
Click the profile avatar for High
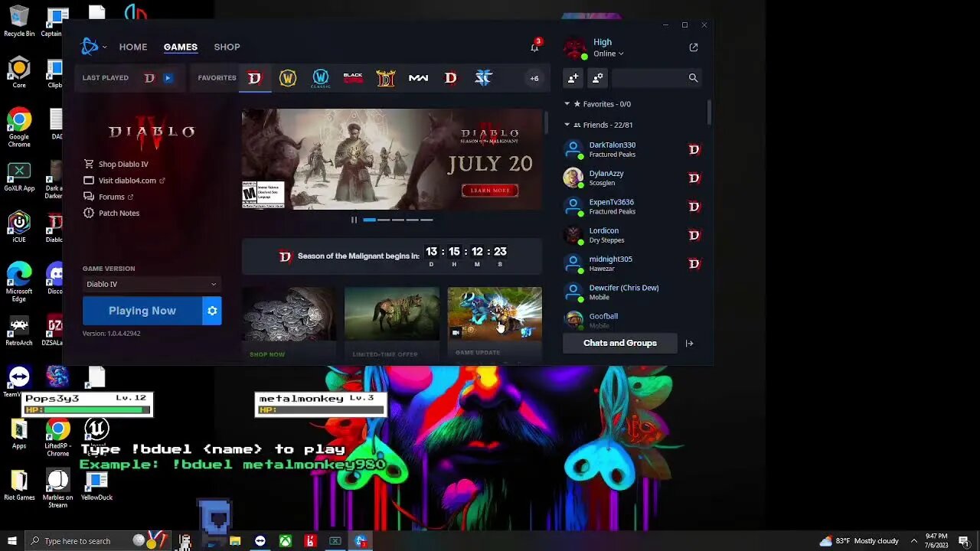pyautogui.click(x=575, y=47)
